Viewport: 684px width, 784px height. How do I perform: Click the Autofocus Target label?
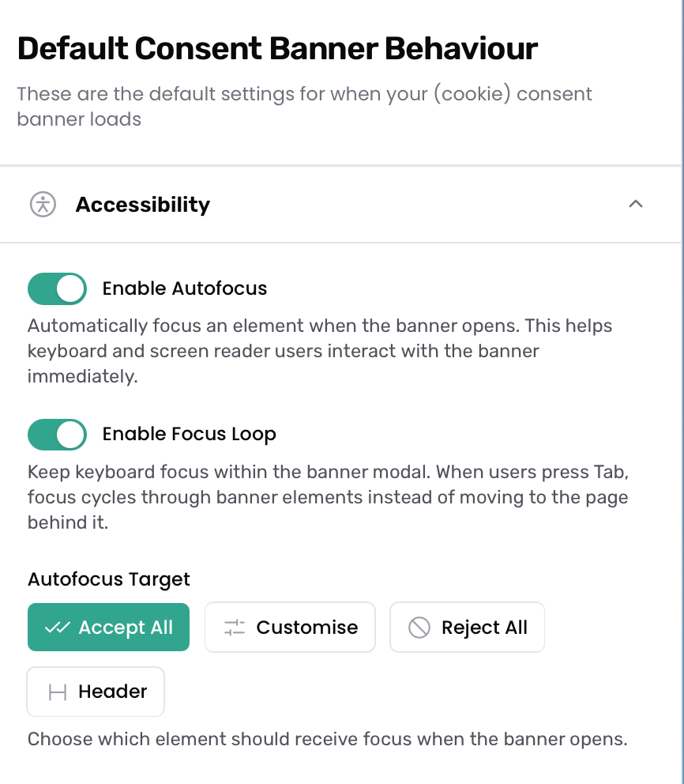[108, 579]
